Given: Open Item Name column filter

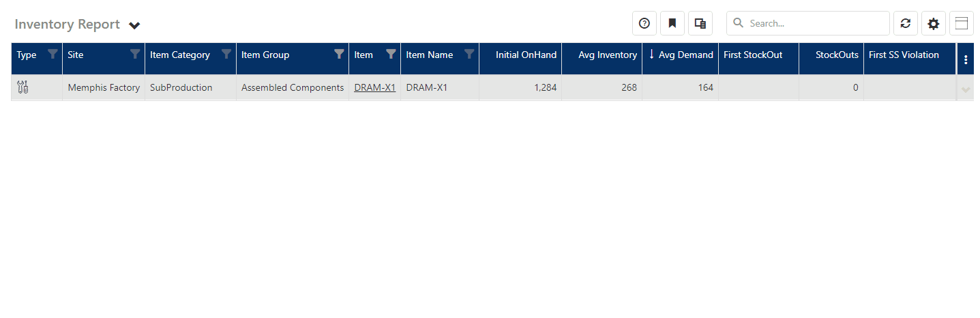Looking at the screenshot, I should [x=469, y=55].
